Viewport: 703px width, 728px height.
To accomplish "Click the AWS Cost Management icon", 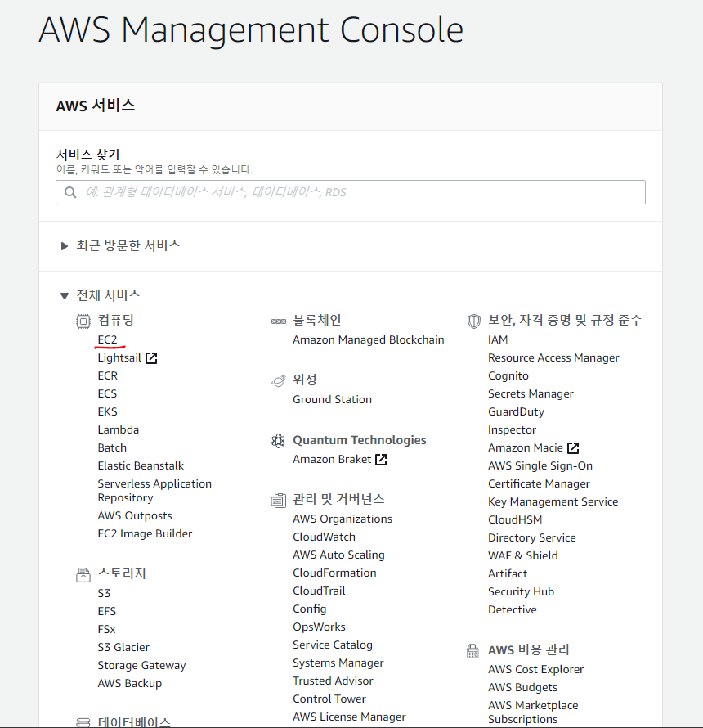I will (472, 651).
